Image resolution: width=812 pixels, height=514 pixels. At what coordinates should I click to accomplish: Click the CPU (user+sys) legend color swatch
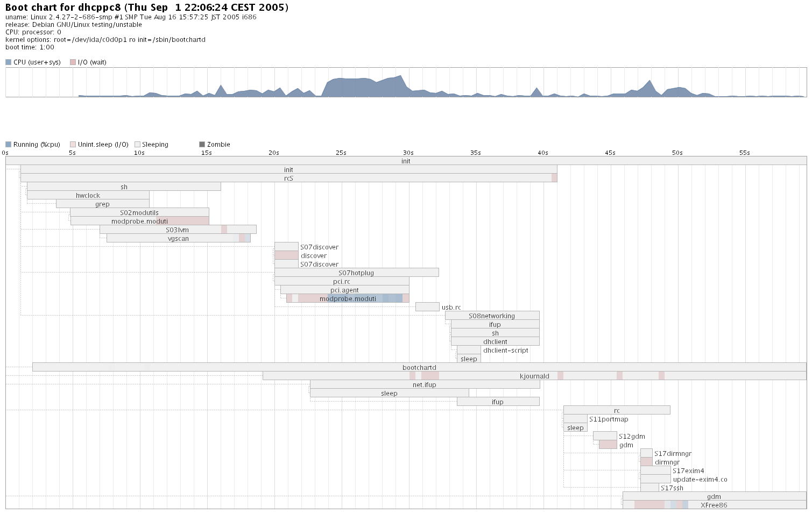[8, 62]
